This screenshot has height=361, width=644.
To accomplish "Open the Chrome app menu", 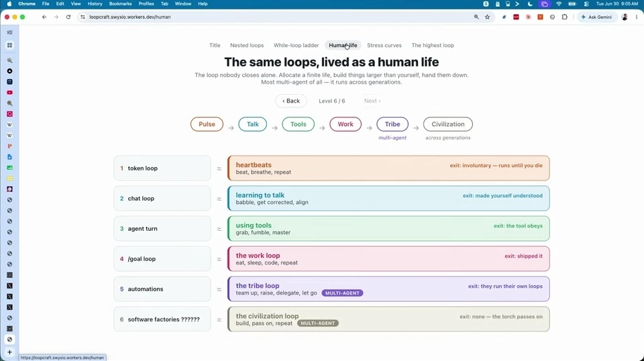I will click(x=27, y=4).
